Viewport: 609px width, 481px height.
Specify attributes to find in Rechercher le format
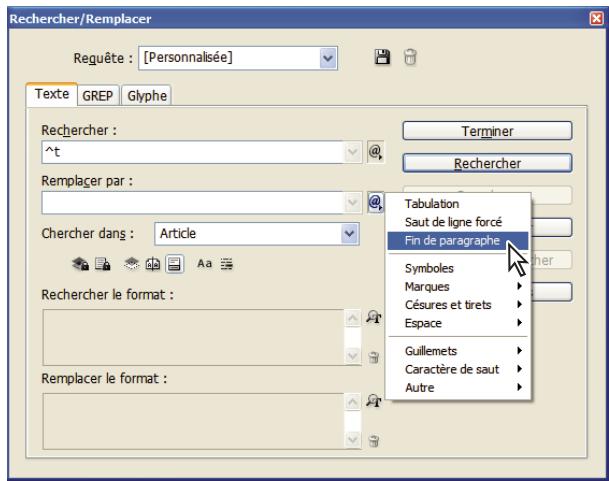pos(374,317)
